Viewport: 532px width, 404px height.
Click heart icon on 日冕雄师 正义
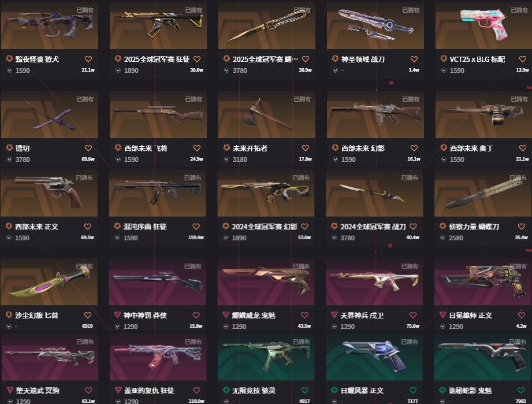point(522,315)
